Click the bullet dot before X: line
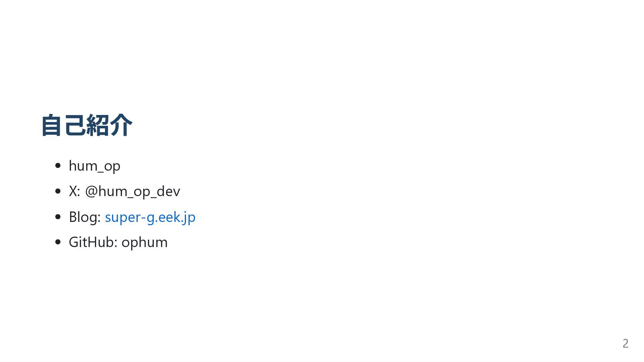Viewport: 644px width, 362px height. [x=58, y=191]
